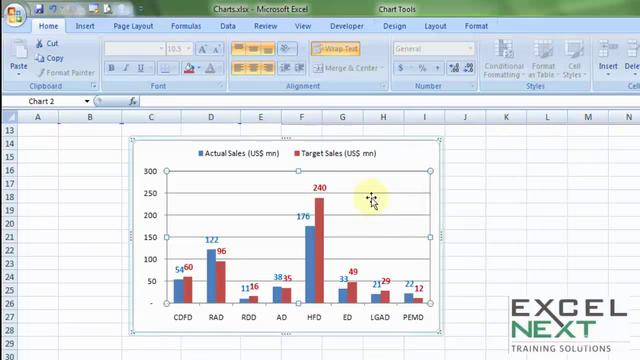Image resolution: width=640 pixels, height=360 pixels.
Task: Open Conditional Formatting menu
Action: (x=504, y=59)
